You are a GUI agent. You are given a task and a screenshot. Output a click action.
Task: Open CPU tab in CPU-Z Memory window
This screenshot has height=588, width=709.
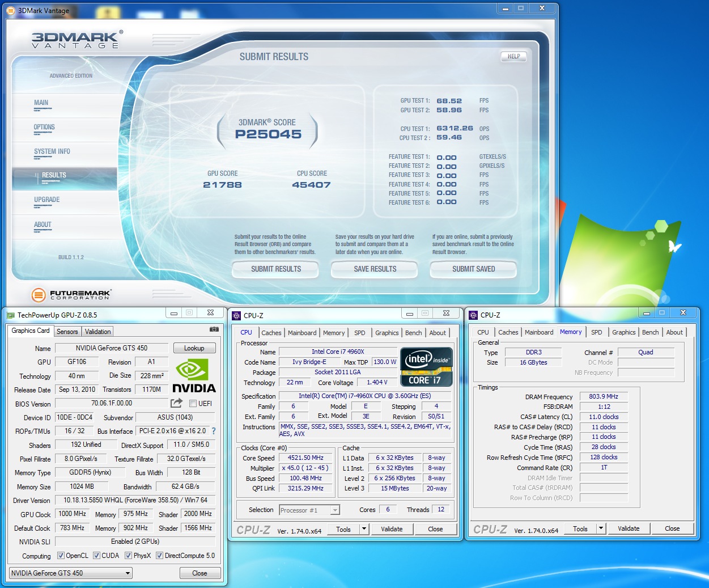point(483,332)
